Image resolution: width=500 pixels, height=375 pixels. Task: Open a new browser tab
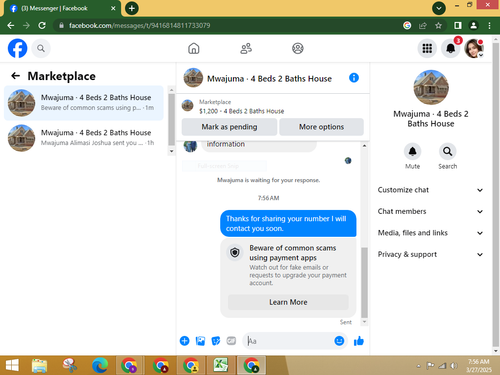[132, 8]
